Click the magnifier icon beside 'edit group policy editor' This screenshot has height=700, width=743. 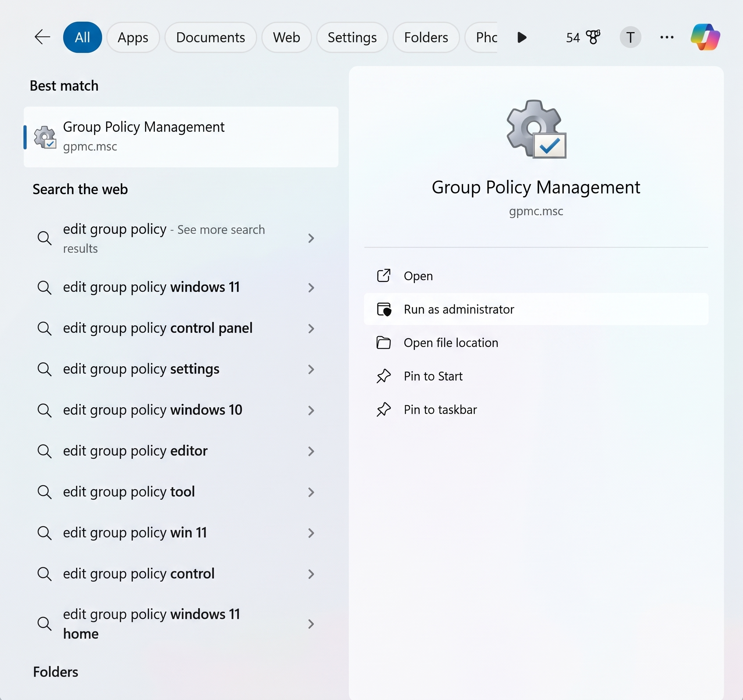(x=44, y=451)
